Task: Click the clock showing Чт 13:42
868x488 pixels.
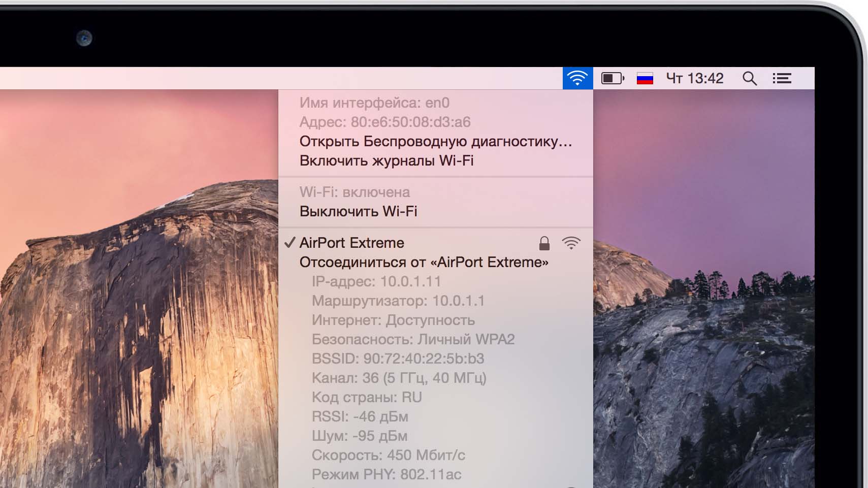Action: click(695, 78)
